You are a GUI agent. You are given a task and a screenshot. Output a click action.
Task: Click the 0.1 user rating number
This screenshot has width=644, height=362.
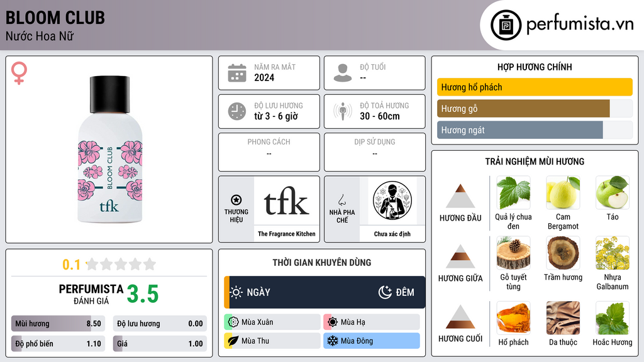[71, 265]
